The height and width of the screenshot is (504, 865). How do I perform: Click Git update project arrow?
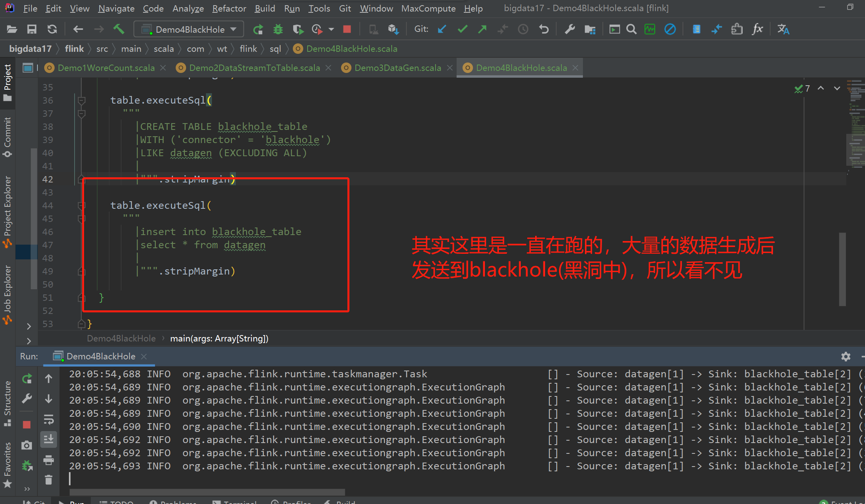(x=442, y=29)
